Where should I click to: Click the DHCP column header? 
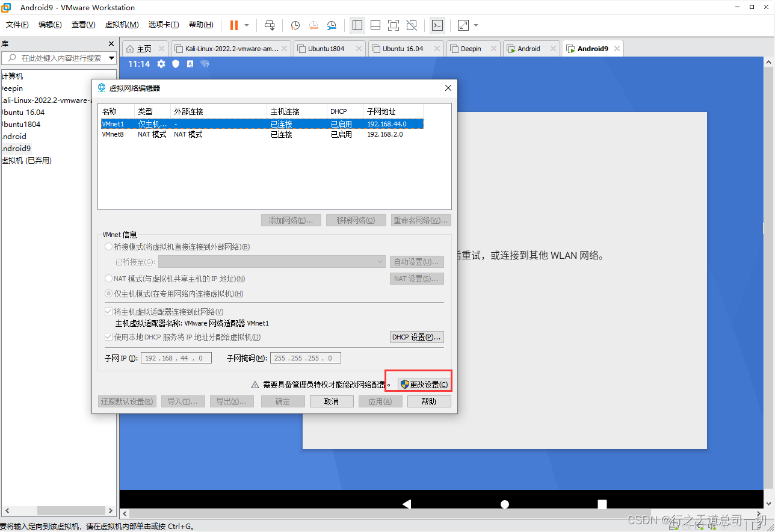tap(345, 111)
